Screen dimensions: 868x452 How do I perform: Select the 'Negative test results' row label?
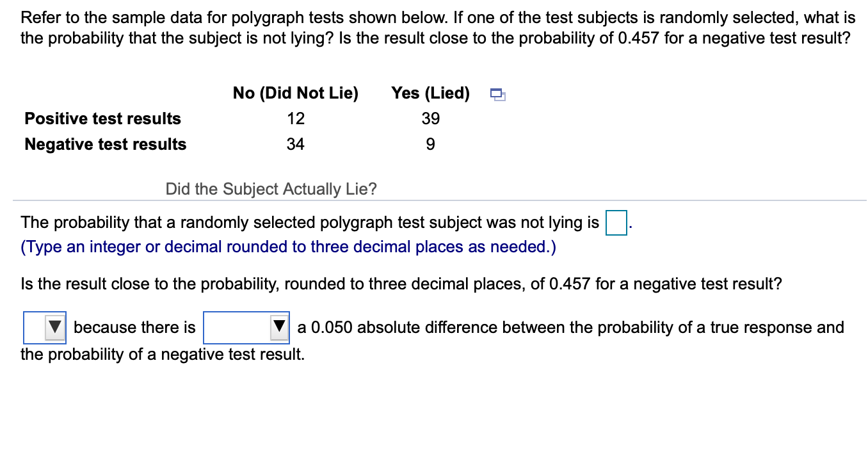(x=105, y=143)
